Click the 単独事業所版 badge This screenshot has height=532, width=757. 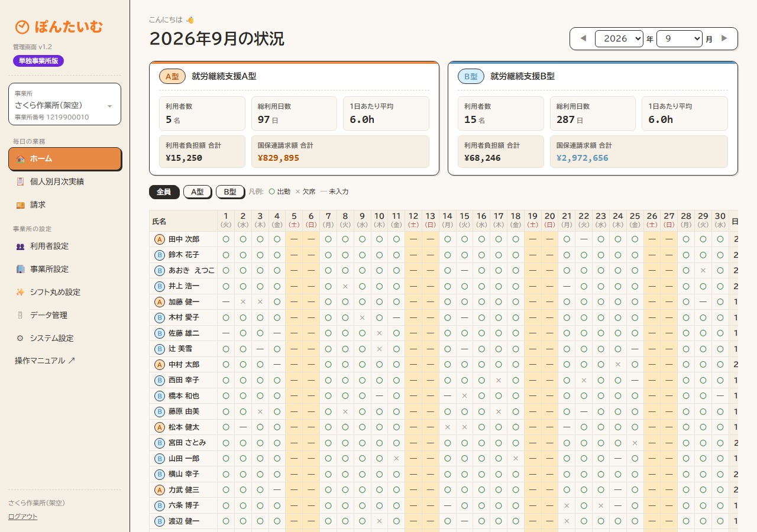click(x=38, y=61)
